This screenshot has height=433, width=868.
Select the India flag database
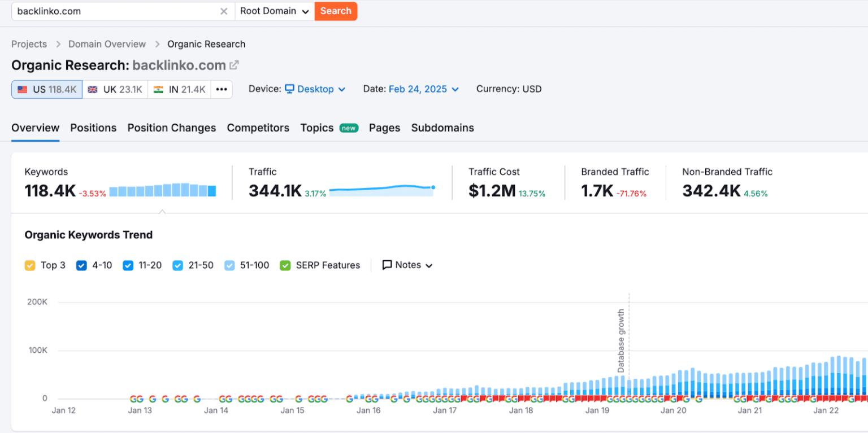pyautogui.click(x=158, y=89)
